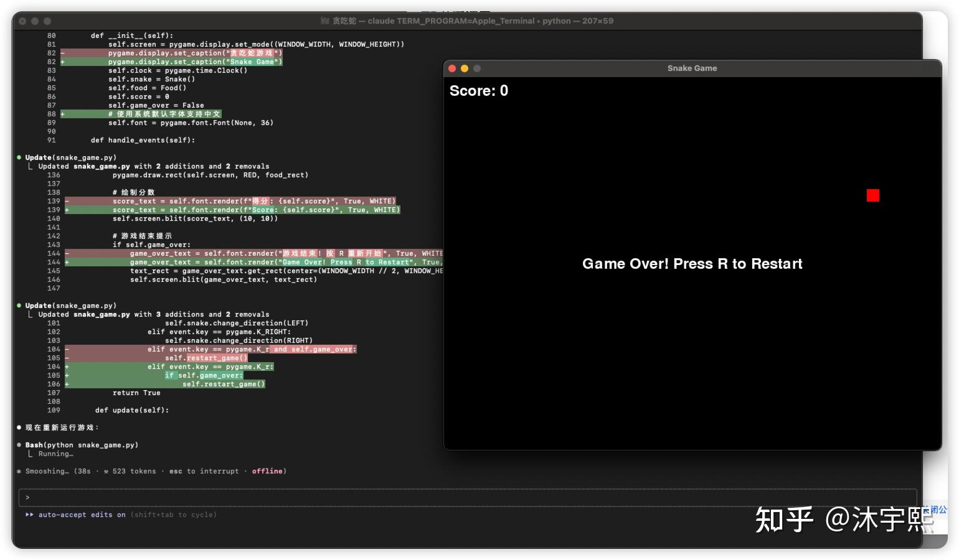Image resolution: width=959 pixels, height=560 pixels.
Task: Click the "(shift+tab to cycle)" hint
Action: pos(174,515)
